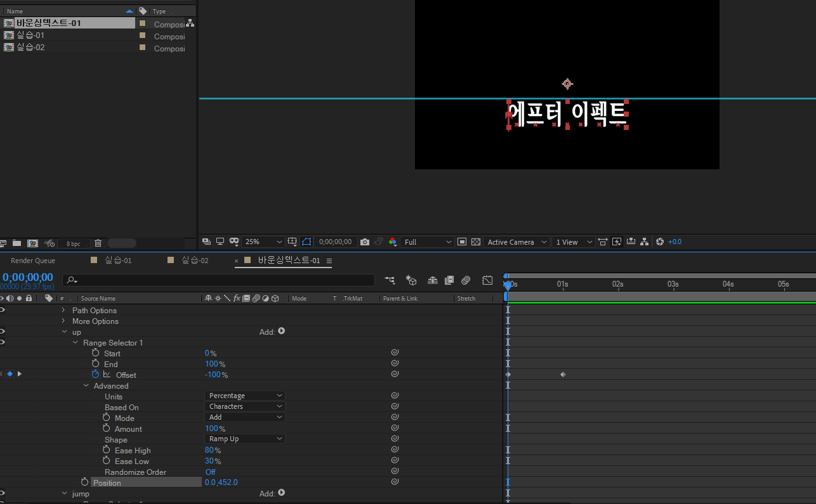816x504 pixels.
Task: Open the Add menu for up animator
Action: (281, 331)
